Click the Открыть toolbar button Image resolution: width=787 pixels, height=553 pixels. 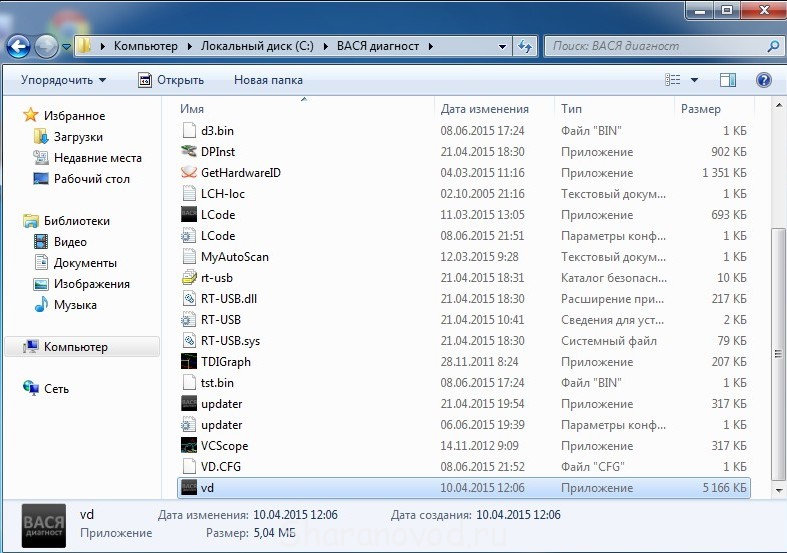coord(171,80)
